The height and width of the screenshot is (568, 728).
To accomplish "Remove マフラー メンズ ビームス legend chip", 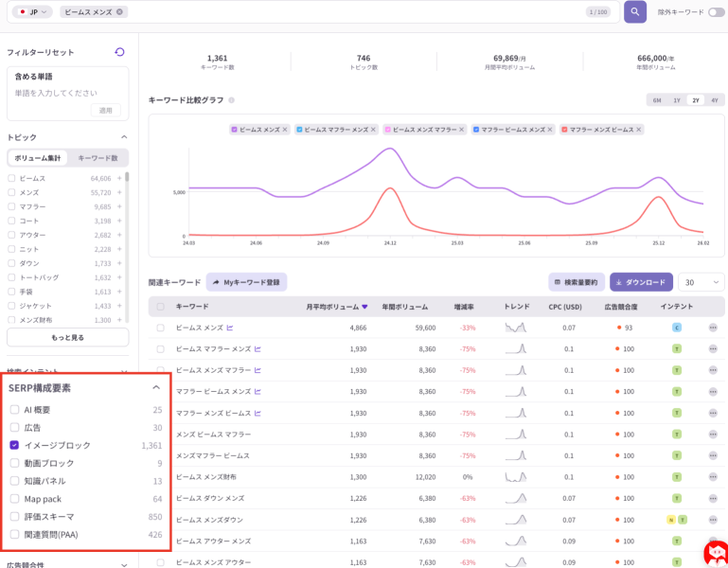I will point(638,130).
